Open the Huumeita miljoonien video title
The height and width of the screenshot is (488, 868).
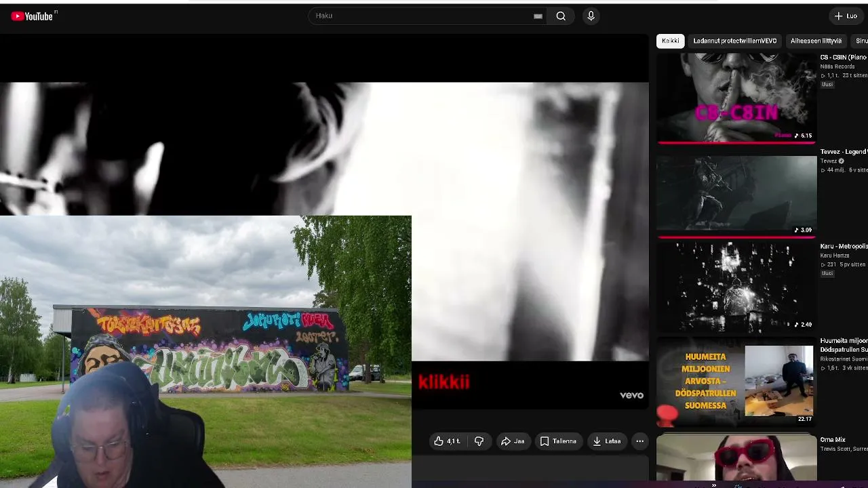pos(844,345)
